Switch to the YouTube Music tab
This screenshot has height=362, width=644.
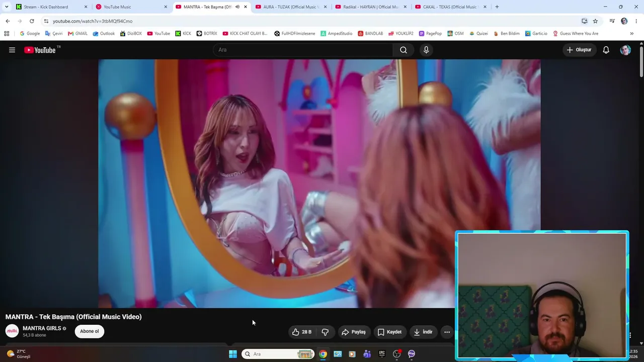click(132, 7)
